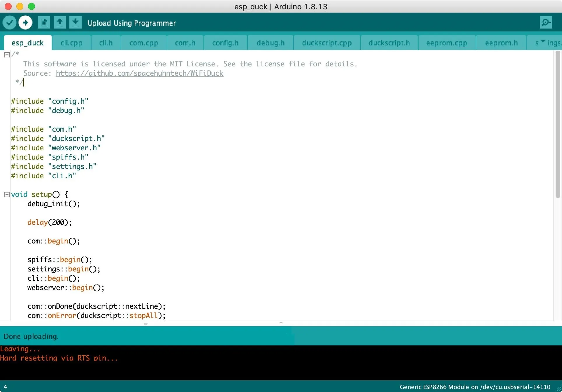562x392 pixels.
Task: Switch to the esp_duck tab
Action: click(28, 43)
